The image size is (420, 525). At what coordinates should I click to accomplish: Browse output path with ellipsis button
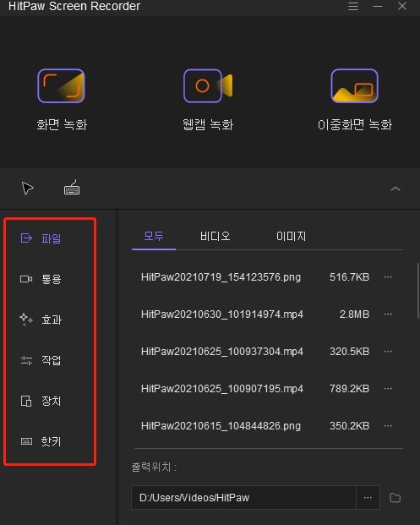click(x=368, y=498)
